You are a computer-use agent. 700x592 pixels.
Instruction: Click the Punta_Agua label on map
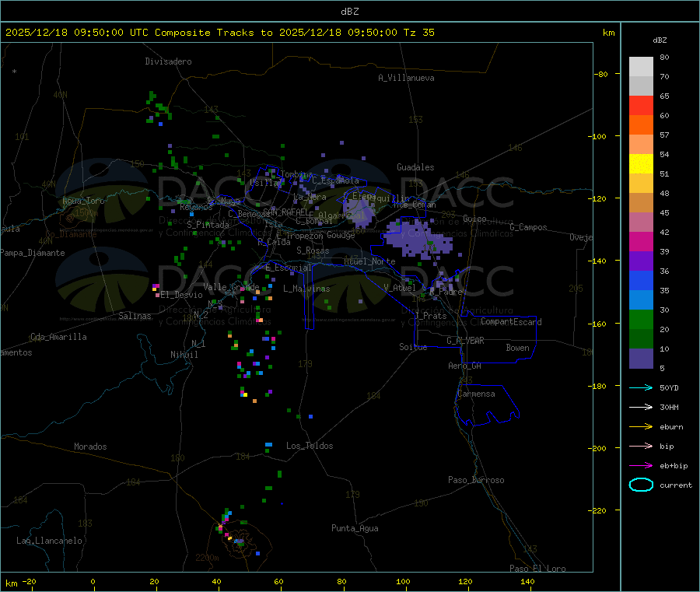[355, 528]
